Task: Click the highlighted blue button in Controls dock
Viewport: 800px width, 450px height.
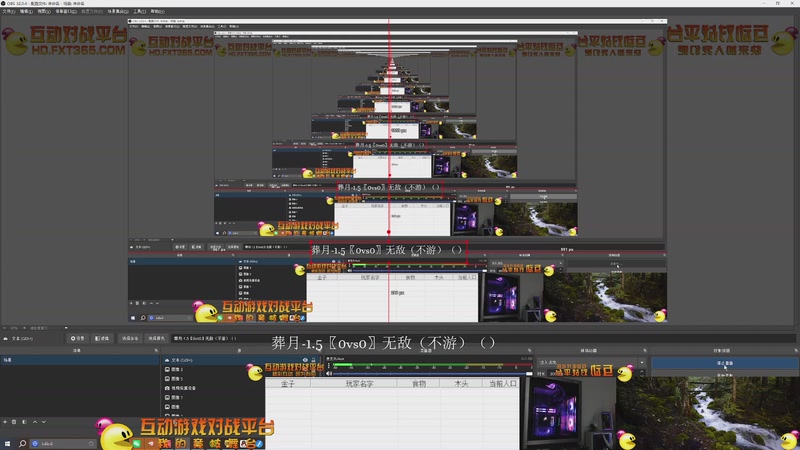Action: 724,363
